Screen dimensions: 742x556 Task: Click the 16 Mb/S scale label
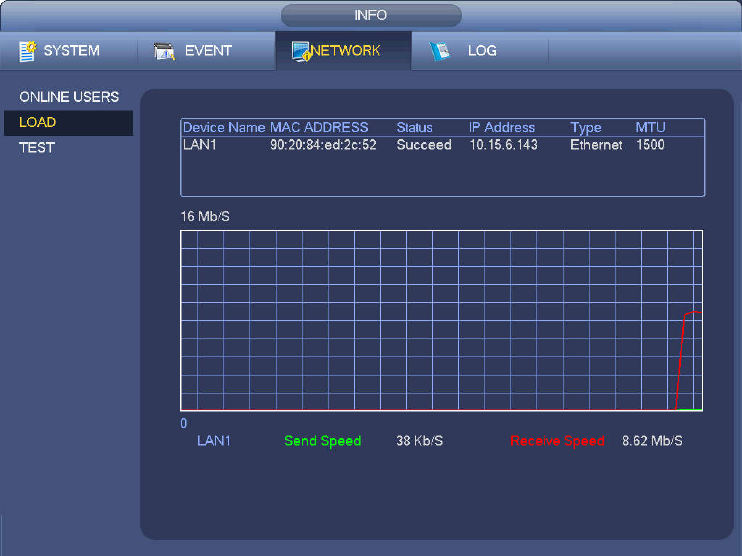pos(205,216)
